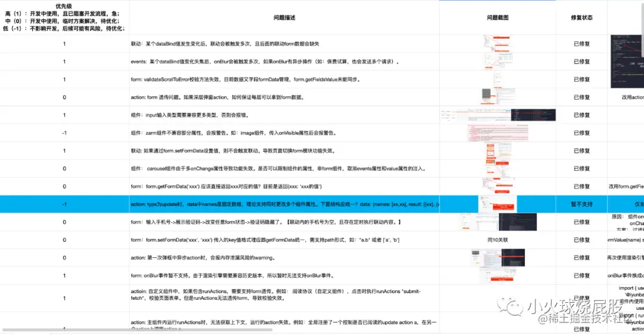Click the 主组件内运行runActions时 description cell
Image resolution: width=644 pixels, height=335 pixels.
(284, 324)
